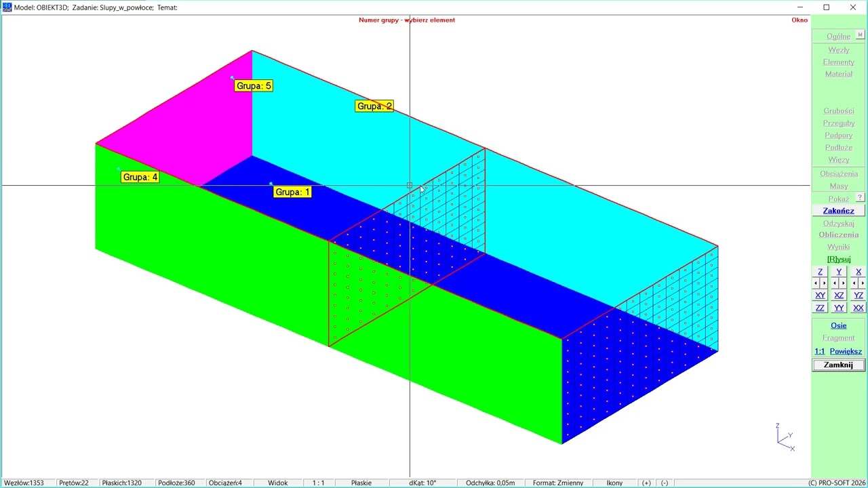
Task: Click the (-) button in status bar
Action: click(x=665, y=483)
